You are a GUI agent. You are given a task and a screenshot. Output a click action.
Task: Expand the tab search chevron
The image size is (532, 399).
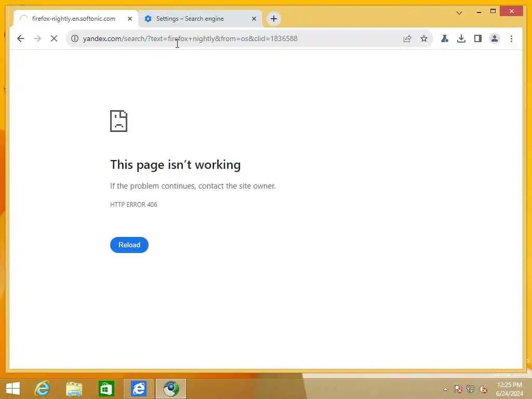click(459, 13)
